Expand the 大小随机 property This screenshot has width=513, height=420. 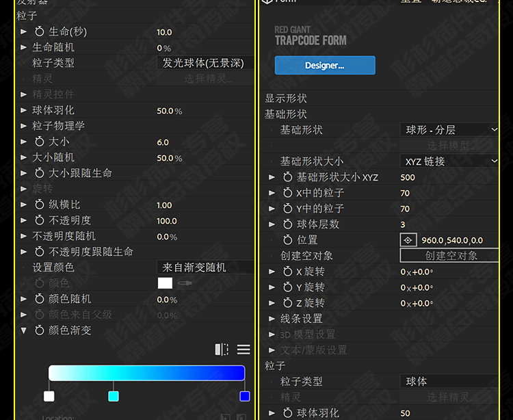(23, 157)
